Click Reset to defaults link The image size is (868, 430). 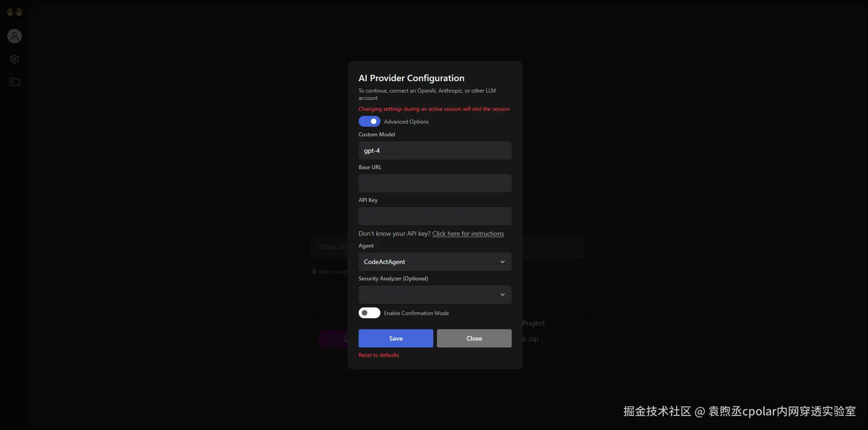tap(379, 355)
